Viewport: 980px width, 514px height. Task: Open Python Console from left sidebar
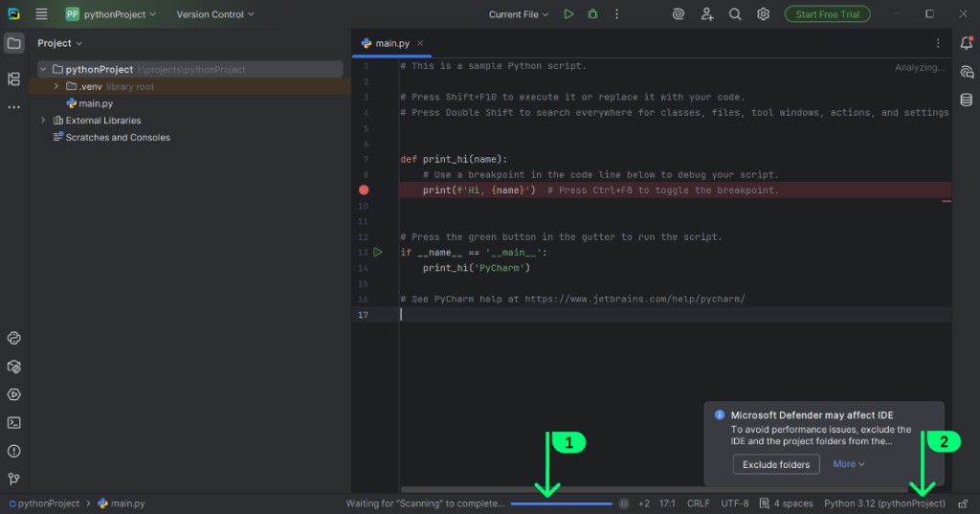(x=13, y=338)
